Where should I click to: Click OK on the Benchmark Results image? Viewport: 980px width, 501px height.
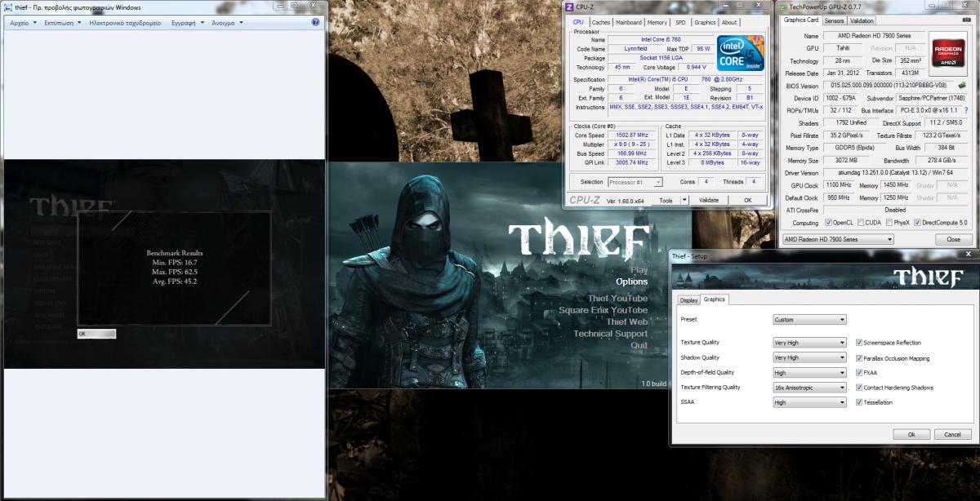97,334
